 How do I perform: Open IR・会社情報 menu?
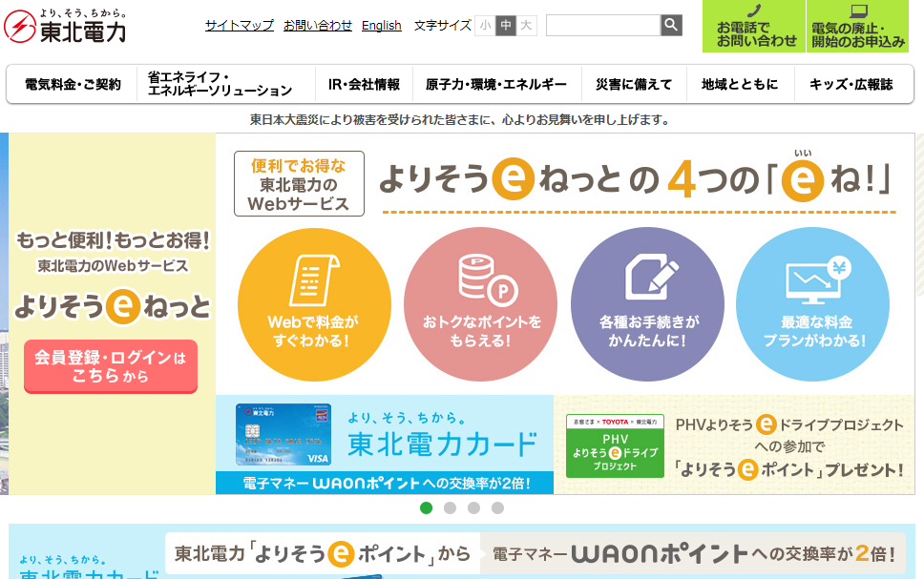(364, 84)
